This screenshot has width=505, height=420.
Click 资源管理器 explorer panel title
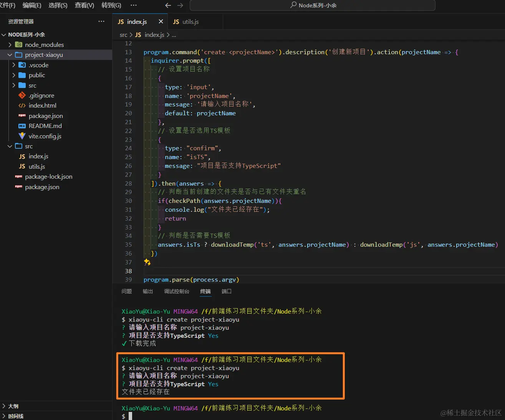pos(21,22)
